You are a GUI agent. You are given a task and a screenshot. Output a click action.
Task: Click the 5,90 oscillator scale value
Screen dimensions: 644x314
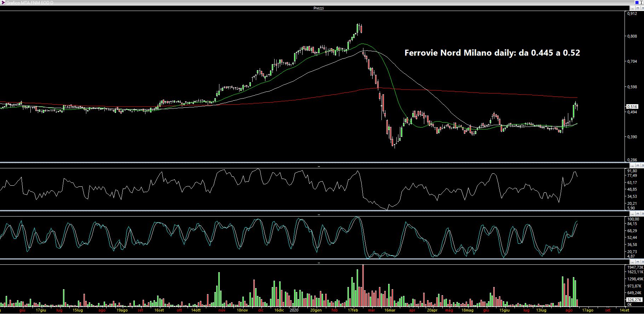(631, 208)
